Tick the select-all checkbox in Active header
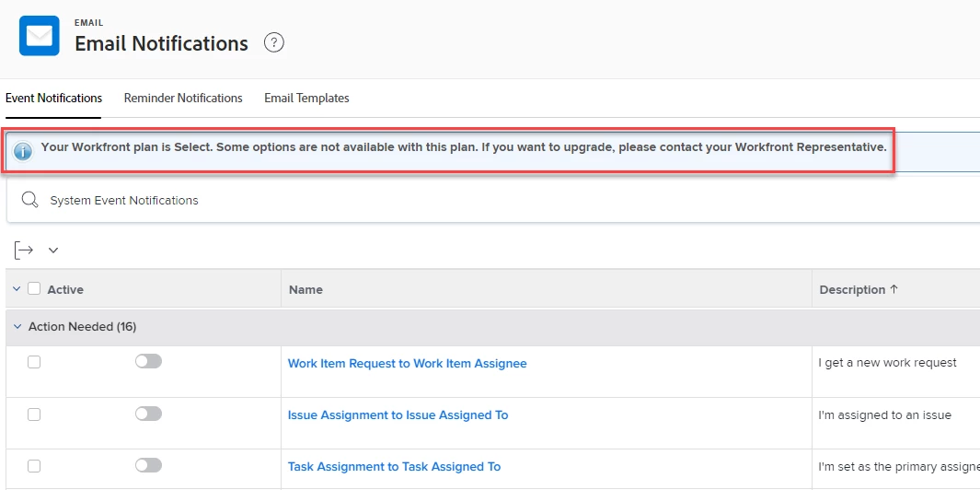The width and height of the screenshot is (980, 490). [x=34, y=288]
